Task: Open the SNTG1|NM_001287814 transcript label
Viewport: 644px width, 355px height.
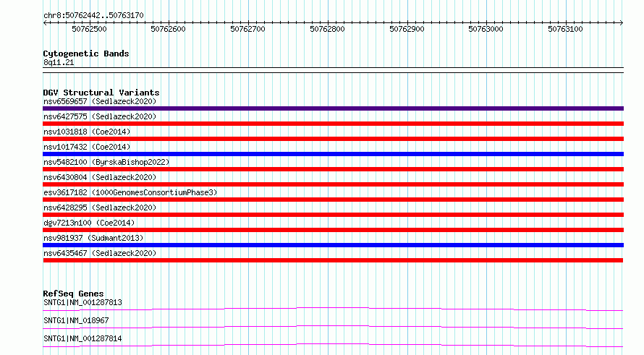Action: click(x=82, y=338)
